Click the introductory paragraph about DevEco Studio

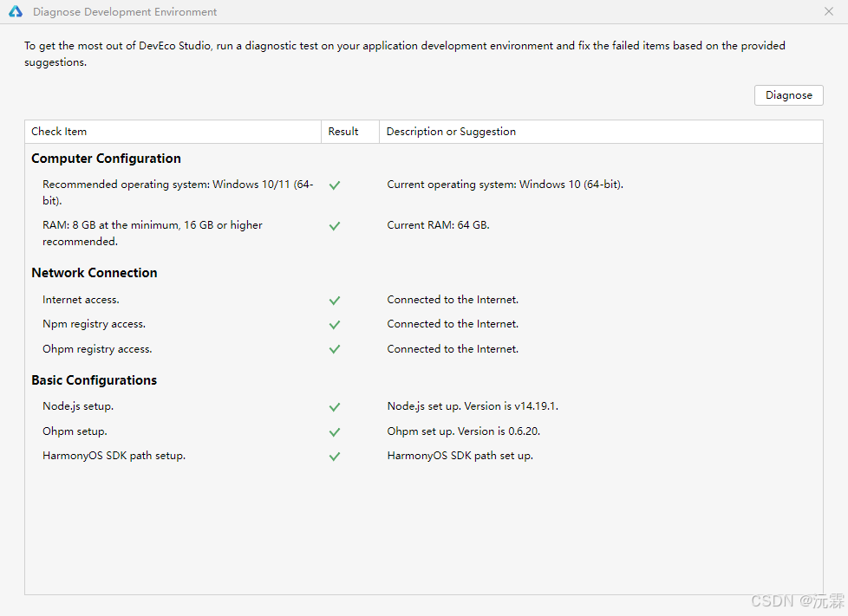coord(405,54)
